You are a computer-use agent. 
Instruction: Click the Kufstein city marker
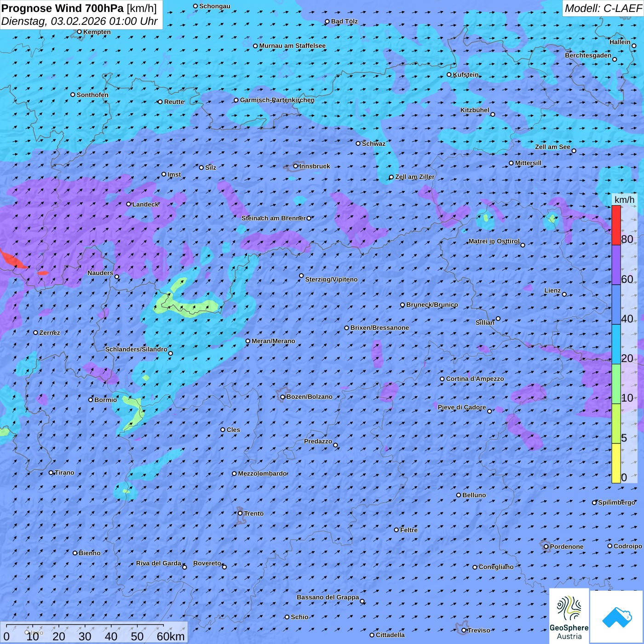point(449,75)
